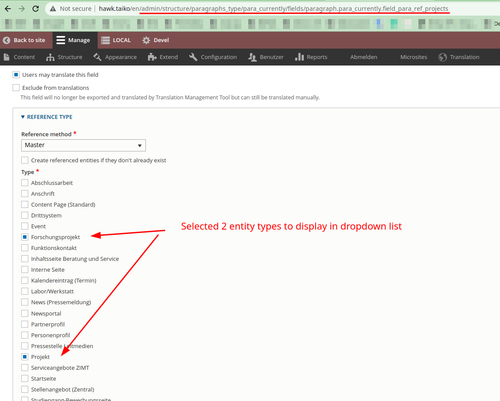This screenshot has height=401, width=500.
Task: Check the Funktionskontakt type
Action: [x=25, y=248]
